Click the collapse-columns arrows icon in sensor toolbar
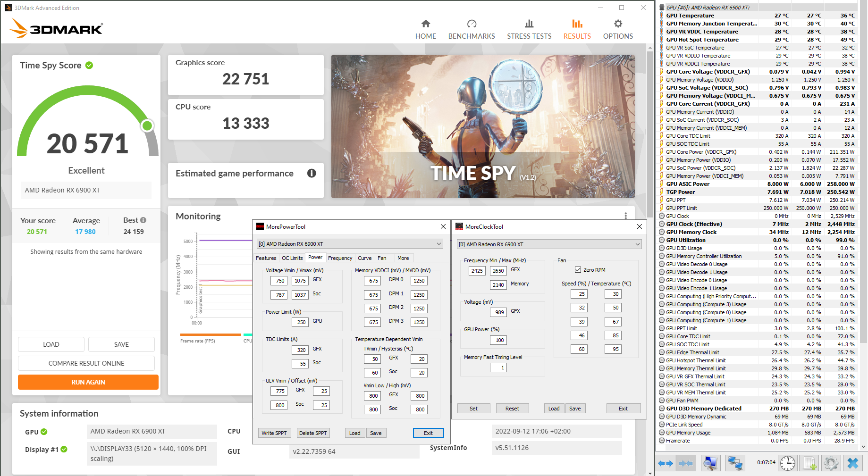The height and width of the screenshot is (476, 868). pos(686,463)
